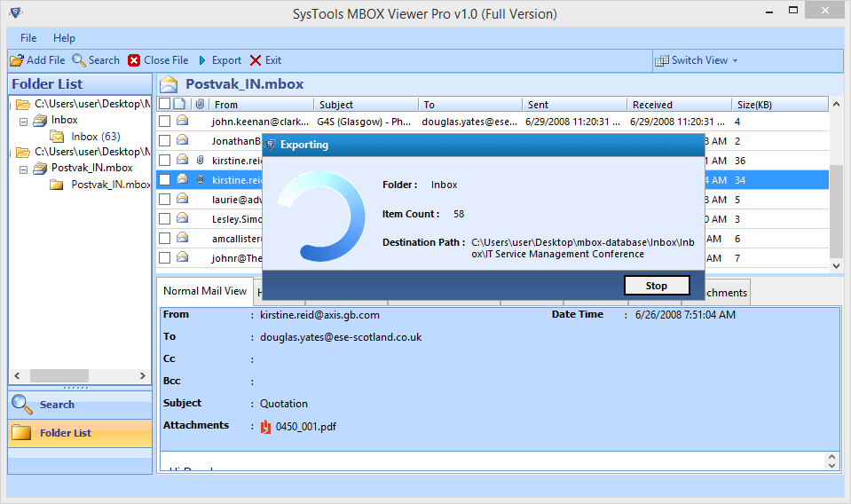Check the highlighted kirstine row checkbox

coord(164,180)
